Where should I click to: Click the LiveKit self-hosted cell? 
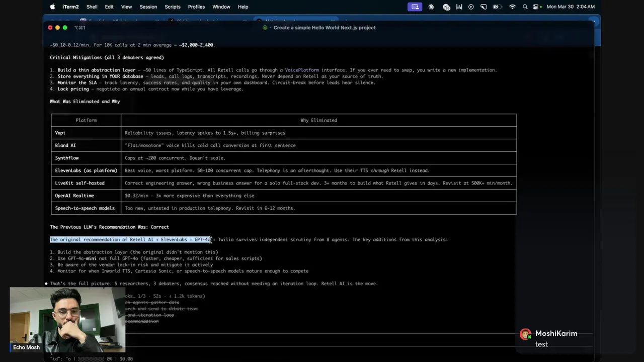point(86,183)
